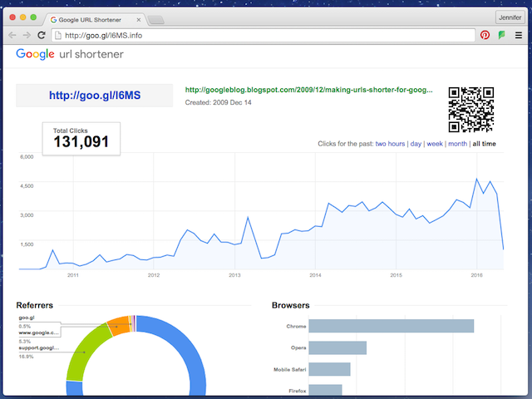Click the QR code image
This screenshot has width=532, height=399.
pyautogui.click(x=471, y=110)
